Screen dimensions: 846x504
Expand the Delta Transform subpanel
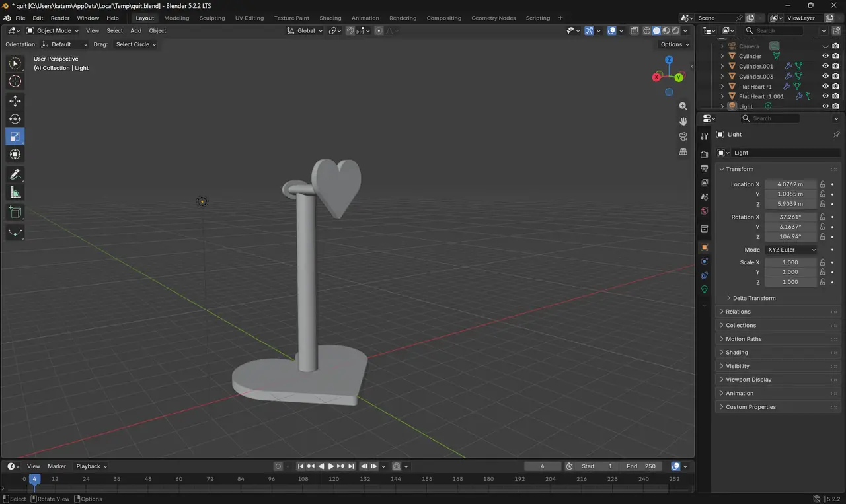point(753,298)
